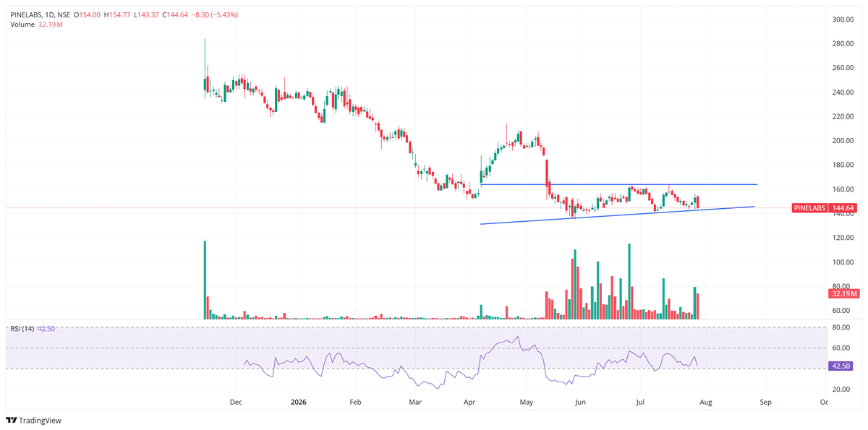
Task: Click the Sep label on time axis
Action: coord(766,400)
